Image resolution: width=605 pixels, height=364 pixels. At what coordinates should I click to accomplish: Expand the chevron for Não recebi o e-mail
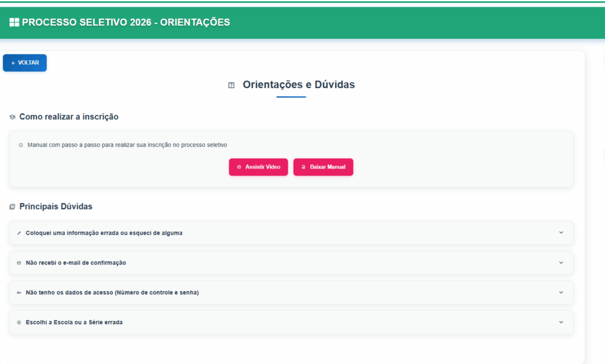point(561,262)
